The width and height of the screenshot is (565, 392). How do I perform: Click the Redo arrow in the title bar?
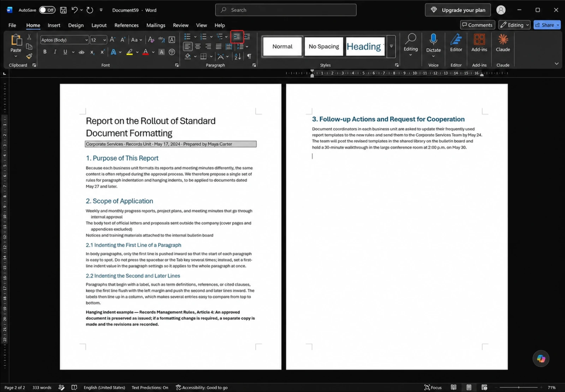[90, 10]
